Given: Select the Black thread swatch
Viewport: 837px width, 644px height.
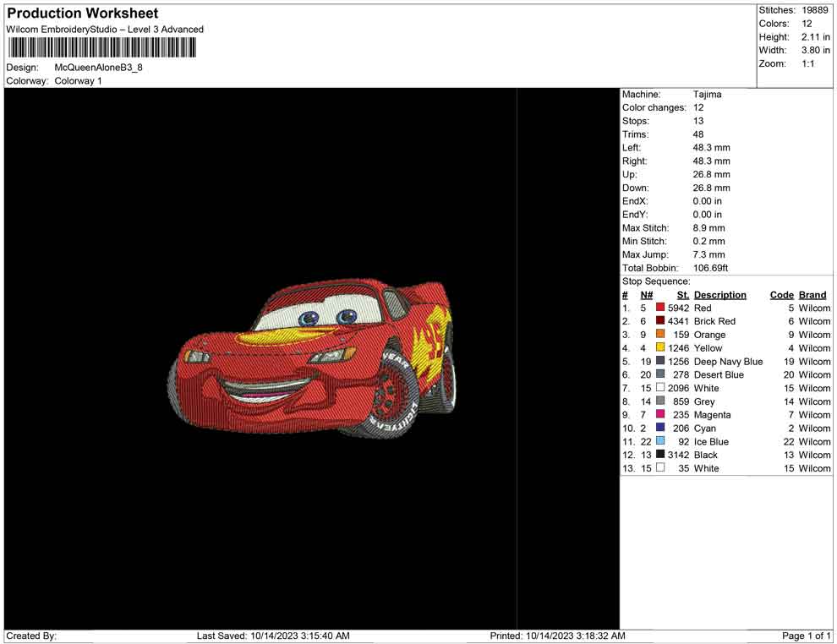Looking at the screenshot, I should 660,455.
